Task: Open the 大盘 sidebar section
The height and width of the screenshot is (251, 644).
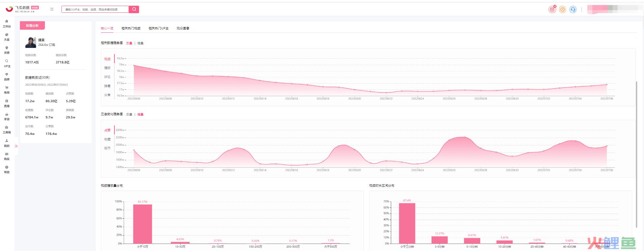Action: coord(7,37)
